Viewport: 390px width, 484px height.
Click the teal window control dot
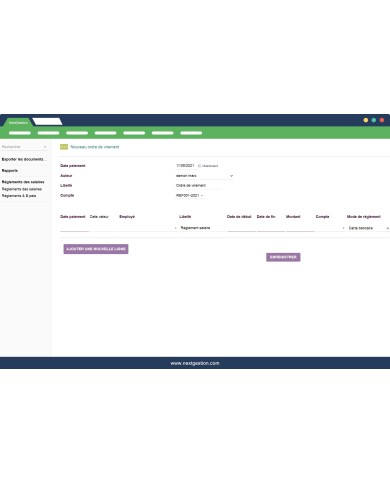pyautogui.click(x=374, y=120)
